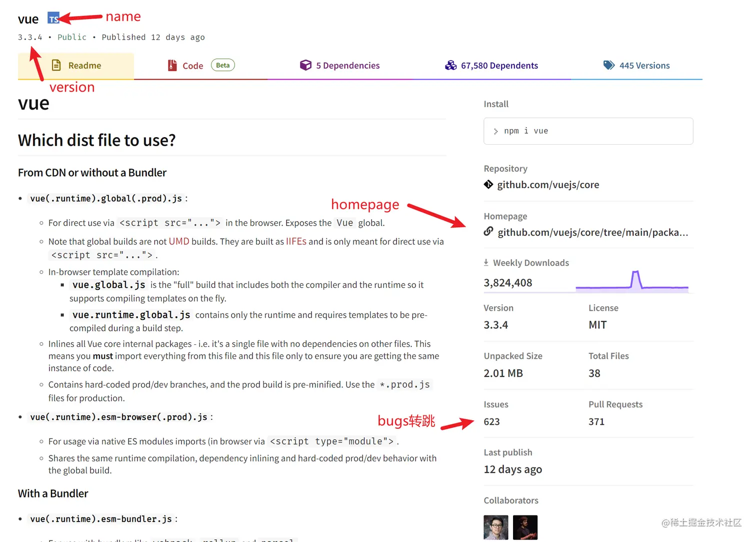756x542 pixels.
Task: Click the package version 3.3.4 under title
Action: tap(30, 37)
